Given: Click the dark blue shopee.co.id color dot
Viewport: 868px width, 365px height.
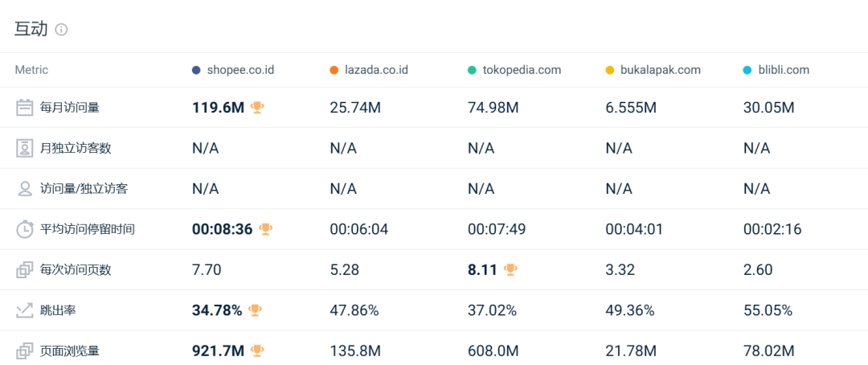Looking at the screenshot, I should pos(196,70).
